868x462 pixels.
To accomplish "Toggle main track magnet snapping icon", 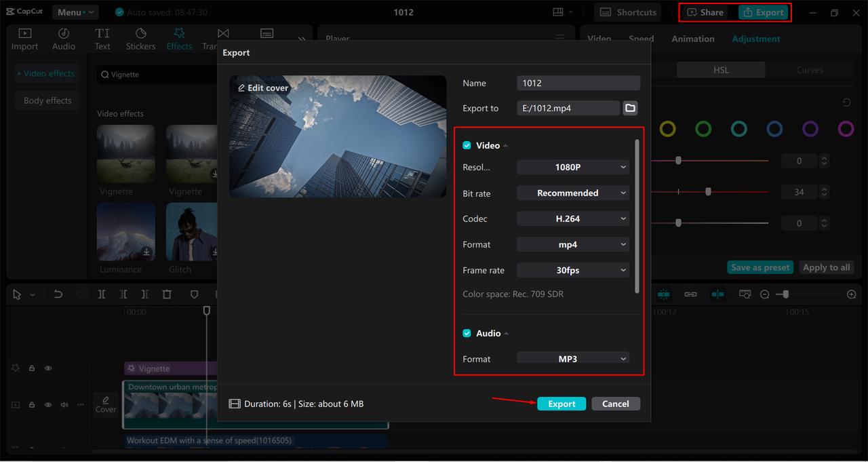I will point(663,294).
